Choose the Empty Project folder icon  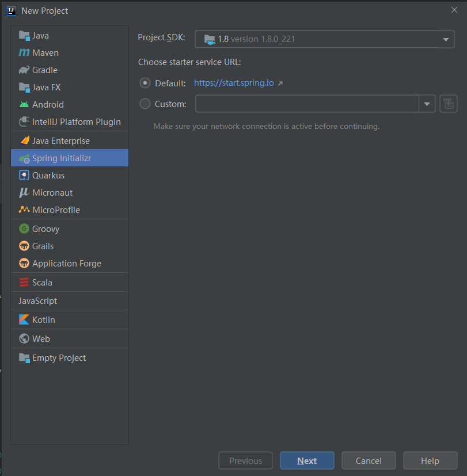point(24,358)
